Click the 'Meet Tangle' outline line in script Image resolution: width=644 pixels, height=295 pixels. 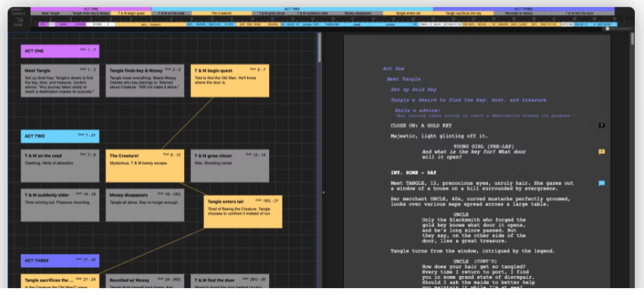(404, 79)
